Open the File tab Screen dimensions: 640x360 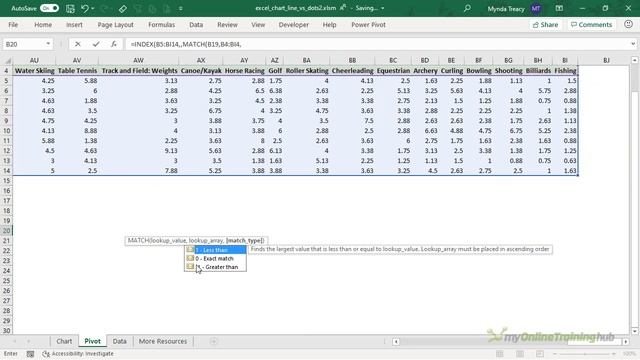13,25
